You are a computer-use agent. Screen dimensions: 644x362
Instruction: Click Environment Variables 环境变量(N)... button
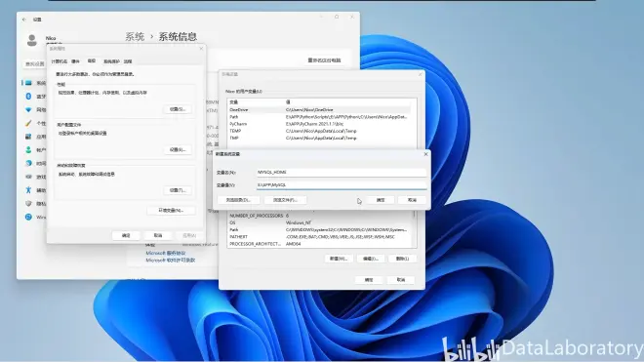click(171, 211)
